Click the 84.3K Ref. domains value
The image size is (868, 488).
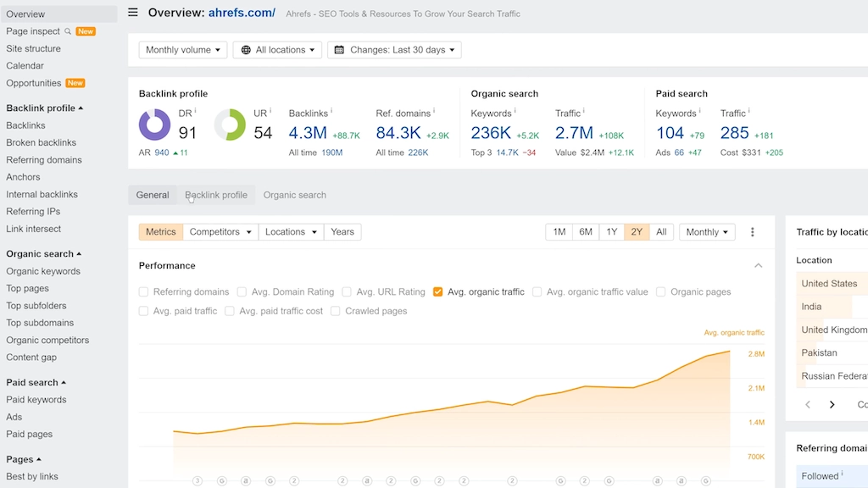pyautogui.click(x=398, y=133)
